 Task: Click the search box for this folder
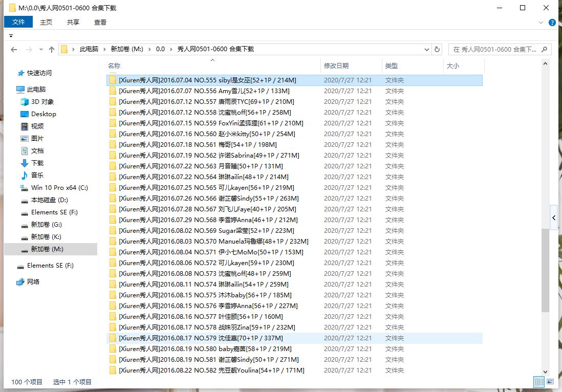tap(494, 50)
